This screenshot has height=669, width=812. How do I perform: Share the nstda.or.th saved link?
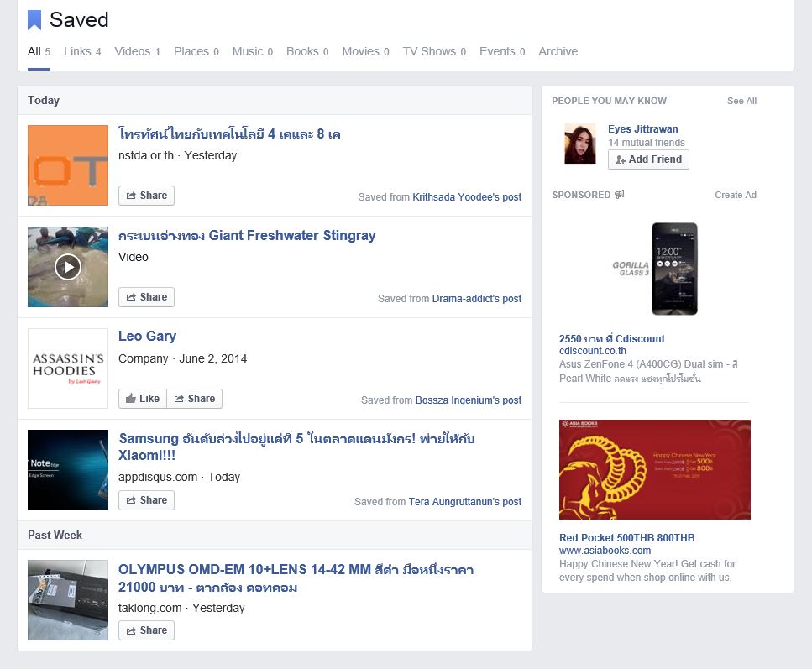click(x=147, y=196)
